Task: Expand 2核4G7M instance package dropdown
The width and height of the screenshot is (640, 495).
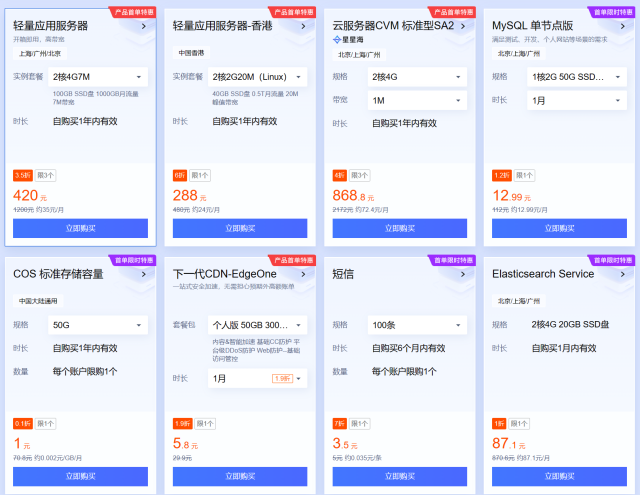Action: point(98,77)
